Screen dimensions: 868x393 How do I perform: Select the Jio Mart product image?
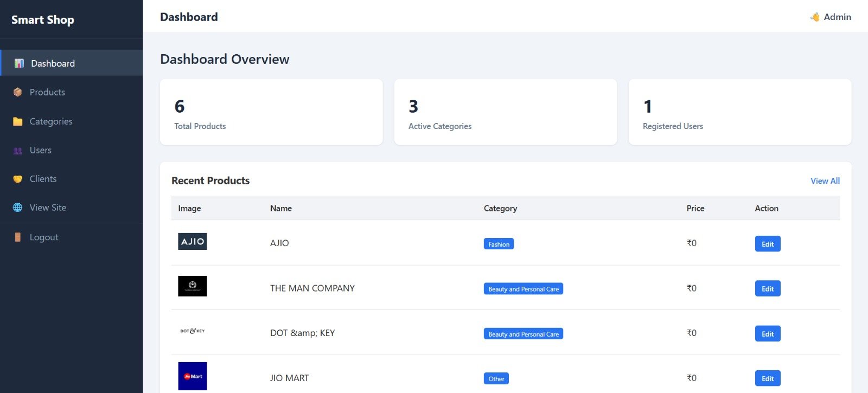(x=193, y=376)
